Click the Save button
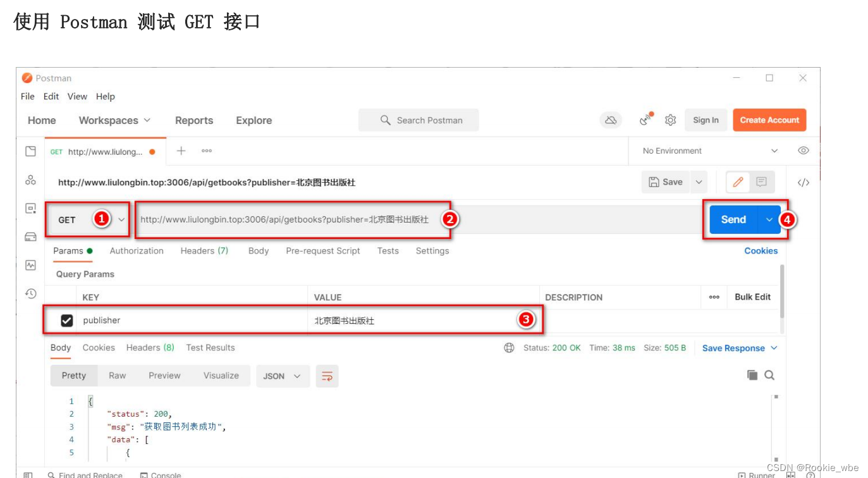This screenshot has width=868, height=478. (x=666, y=182)
